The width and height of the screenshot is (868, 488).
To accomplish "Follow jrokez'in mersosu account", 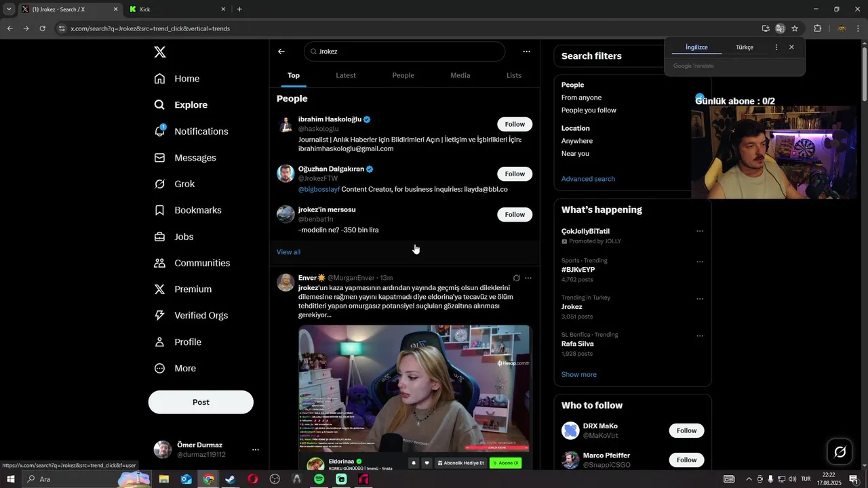I will [515, 215].
